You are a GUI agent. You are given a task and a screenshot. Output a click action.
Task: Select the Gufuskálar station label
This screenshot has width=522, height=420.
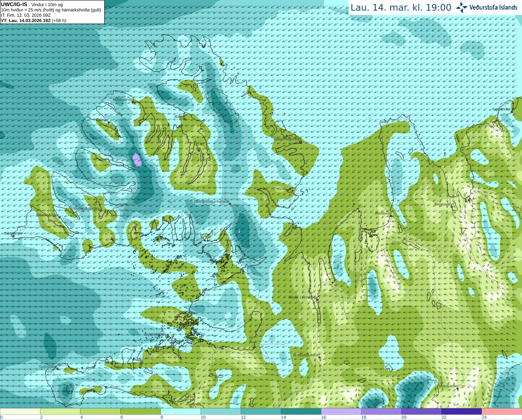tap(47, 367)
